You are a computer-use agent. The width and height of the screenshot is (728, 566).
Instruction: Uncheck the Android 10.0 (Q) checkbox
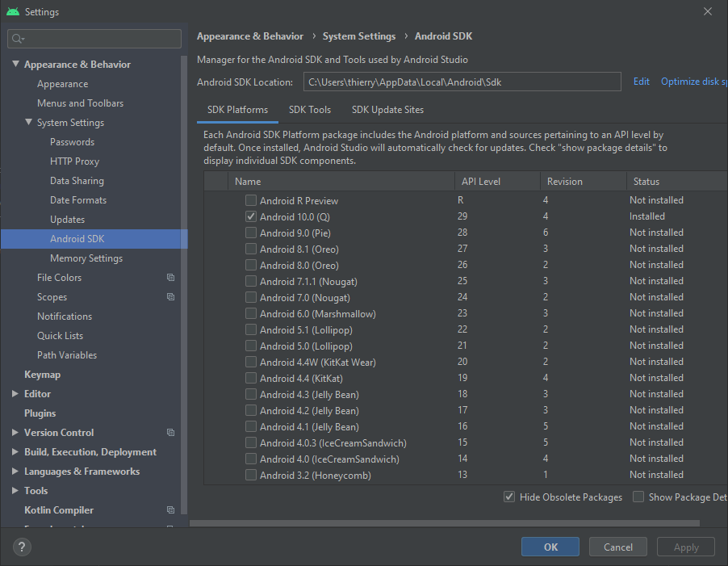click(251, 216)
